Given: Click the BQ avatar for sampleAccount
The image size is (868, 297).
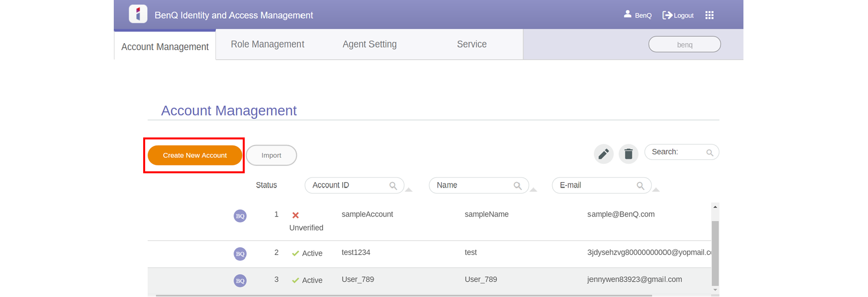Looking at the screenshot, I should click(x=240, y=216).
